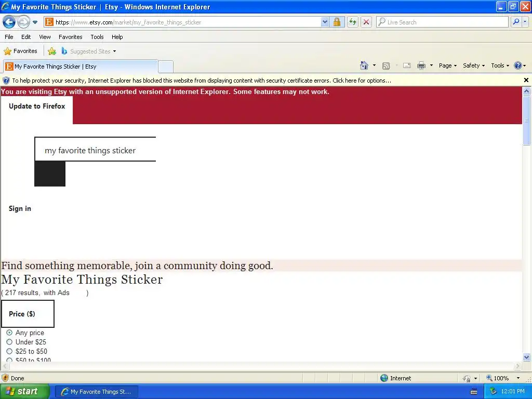The height and width of the screenshot is (399, 532).
Task: Click the 217 results text
Action: pyautogui.click(x=22, y=293)
